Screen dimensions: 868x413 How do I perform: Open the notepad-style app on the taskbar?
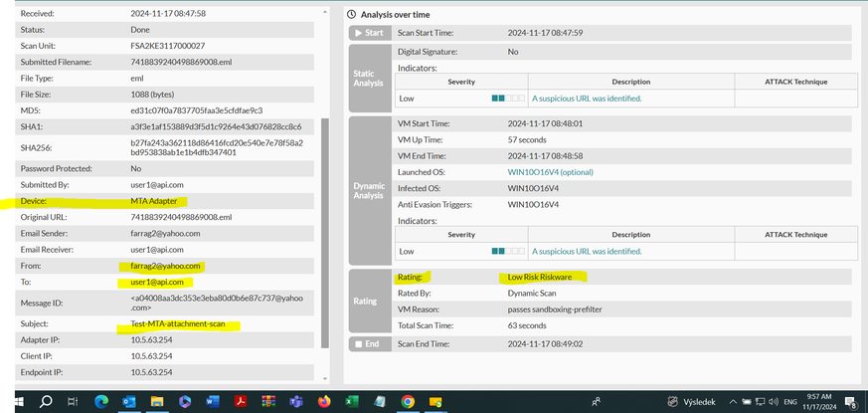380,401
